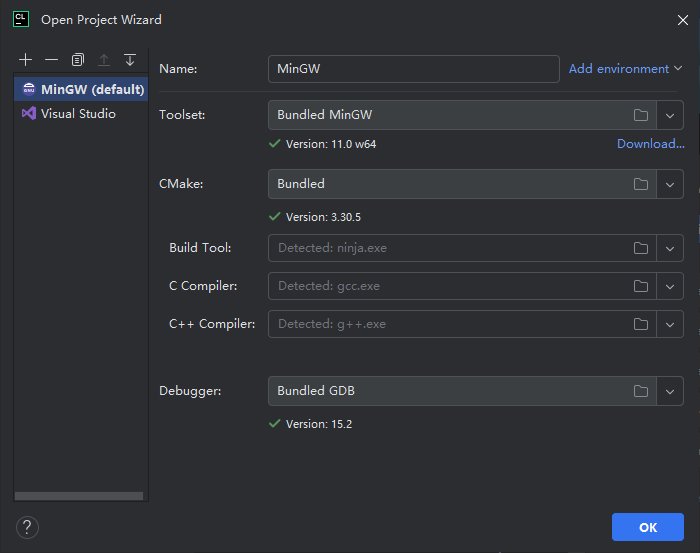Click the CLion logo icon
The height and width of the screenshot is (553, 700).
(x=21, y=20)
